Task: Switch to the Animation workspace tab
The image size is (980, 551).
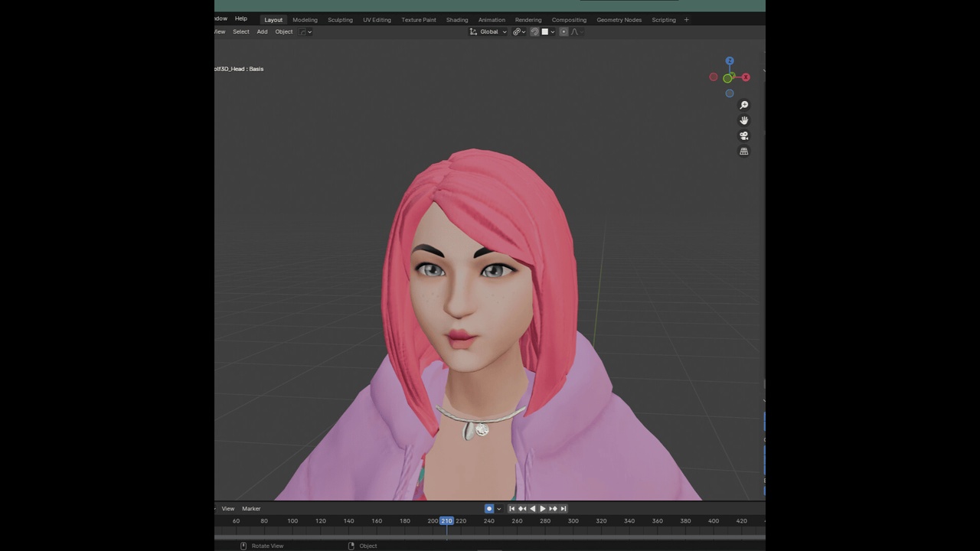Action: click(492, 20)
